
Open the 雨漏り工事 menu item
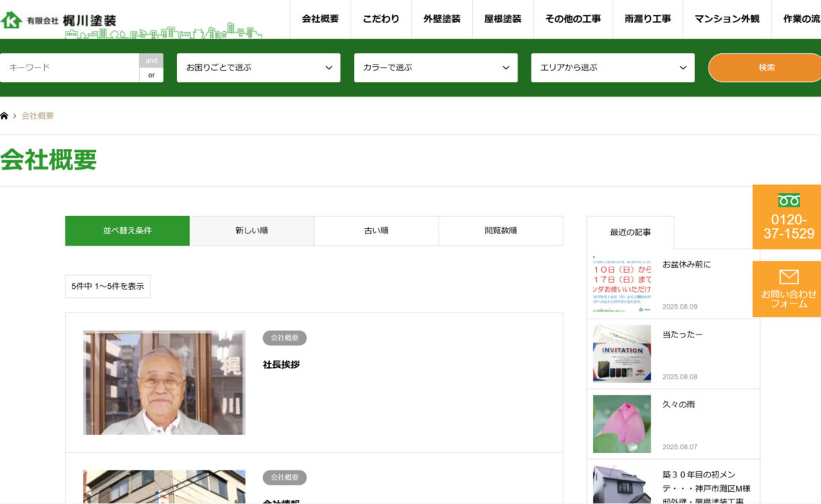648,19
